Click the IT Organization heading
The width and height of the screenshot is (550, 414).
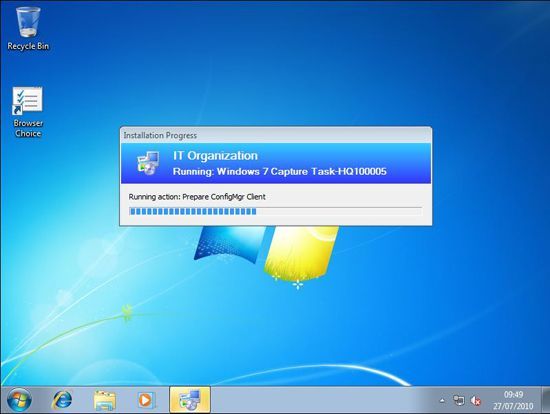[215, 156]
